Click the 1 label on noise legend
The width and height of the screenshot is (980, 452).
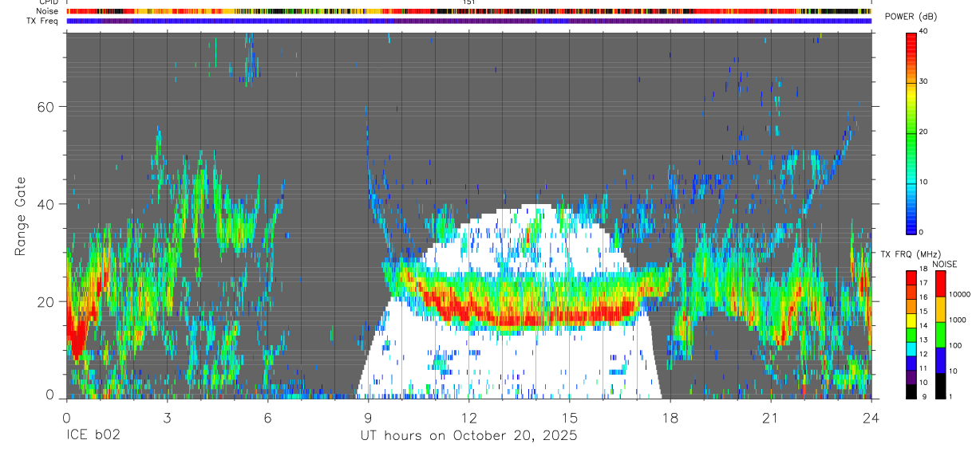click(x=950, y=396)
